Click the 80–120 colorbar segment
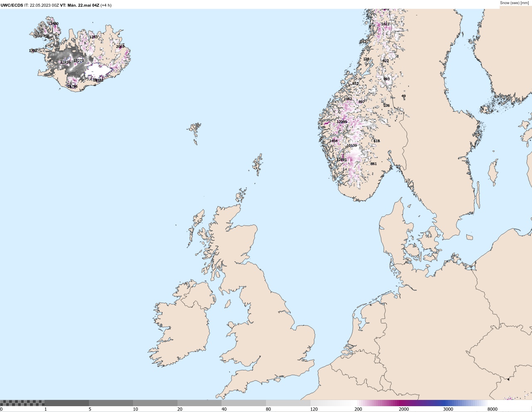 pos(288,403)
